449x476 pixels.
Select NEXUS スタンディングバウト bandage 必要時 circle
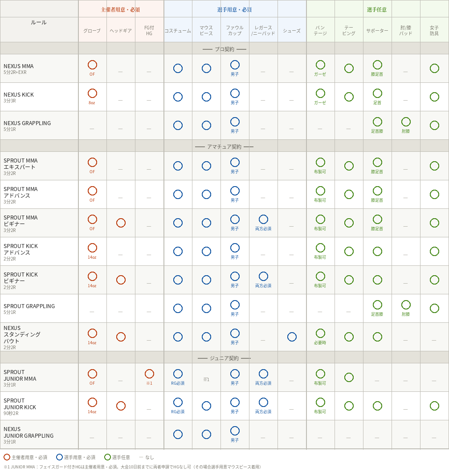320,334
